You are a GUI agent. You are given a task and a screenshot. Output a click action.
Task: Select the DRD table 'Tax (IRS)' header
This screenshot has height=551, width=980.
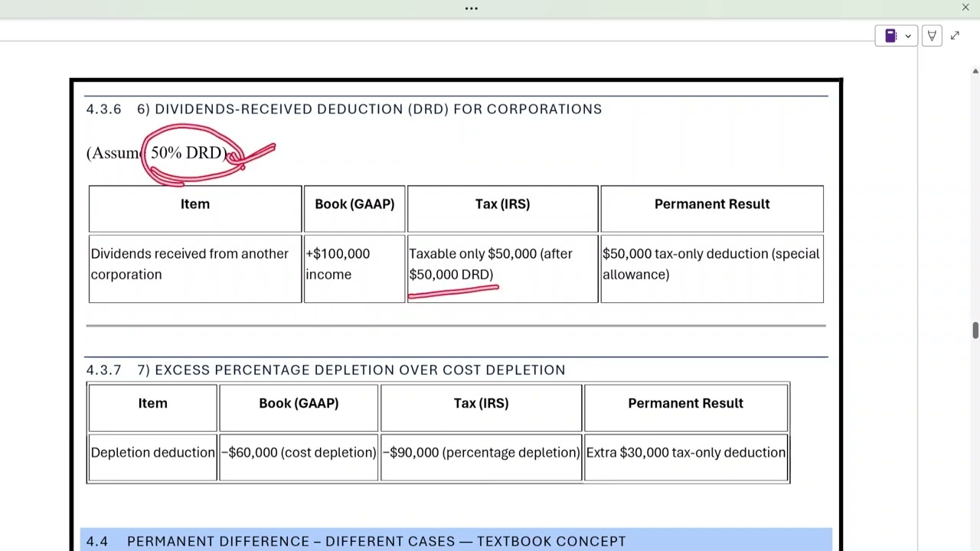click(x=502, y=209)
